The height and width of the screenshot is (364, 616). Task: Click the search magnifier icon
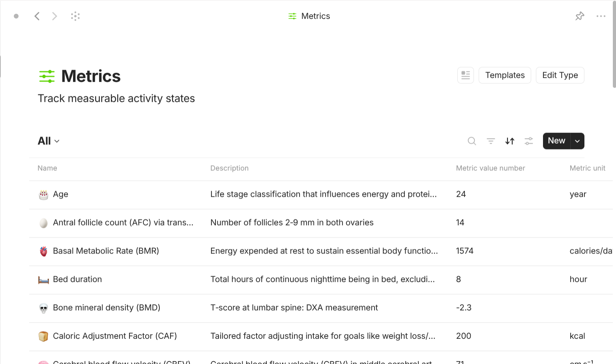coord(472,141)
